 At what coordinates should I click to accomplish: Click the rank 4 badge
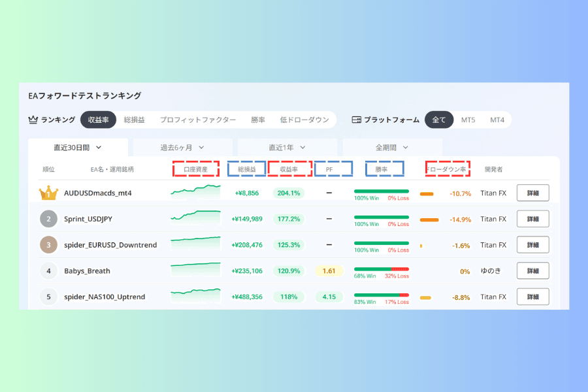[x=49, y=270]
